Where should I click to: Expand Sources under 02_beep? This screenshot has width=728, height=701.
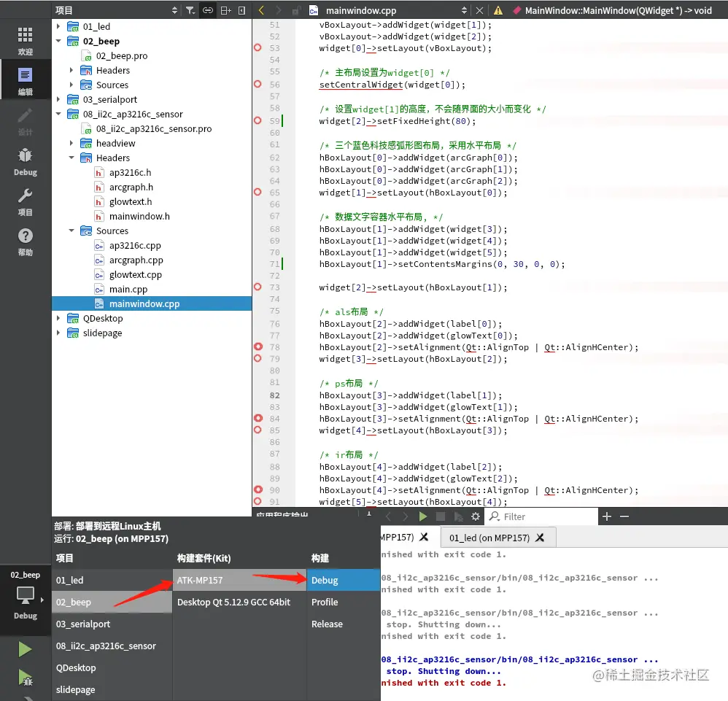pos(71,85)
